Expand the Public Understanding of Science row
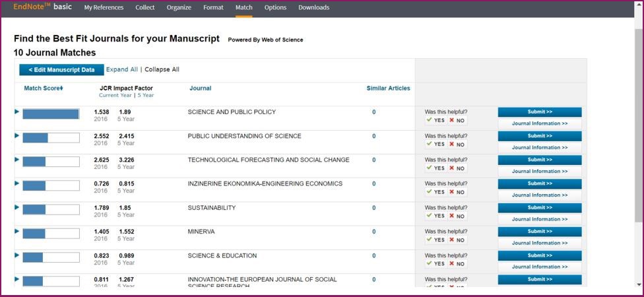Screen dimensions: 644x297 pos(17,135)
